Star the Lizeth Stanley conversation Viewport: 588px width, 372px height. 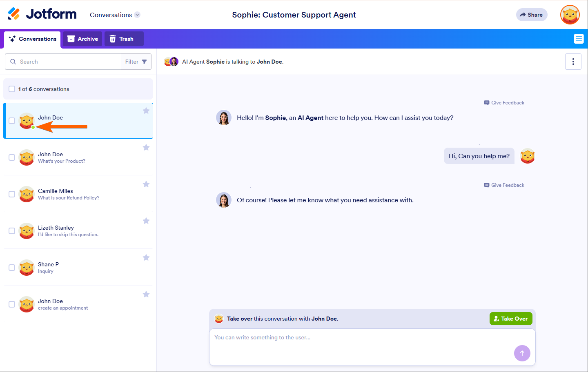point(146,221)
